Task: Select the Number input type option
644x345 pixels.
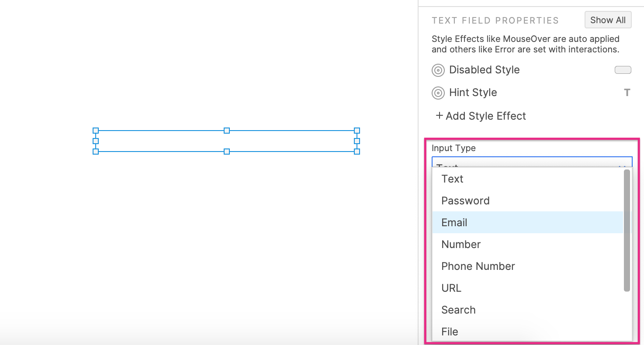Action: (461, 244)
